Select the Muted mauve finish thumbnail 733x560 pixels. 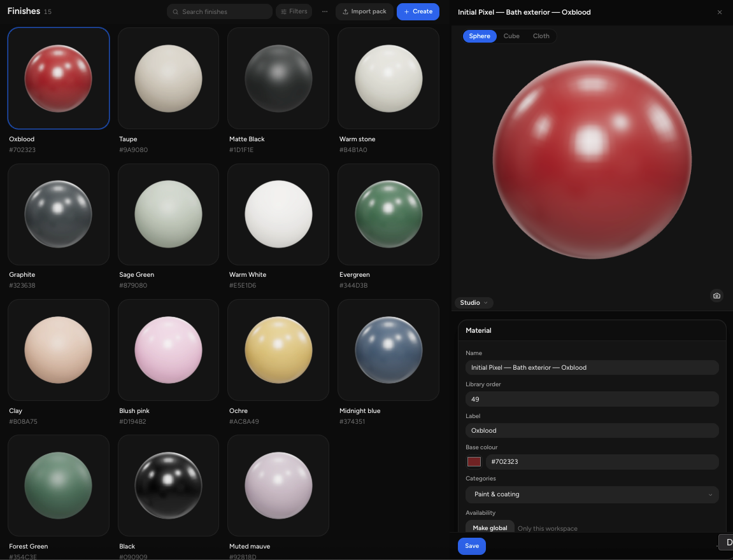(x=278, y=486)
